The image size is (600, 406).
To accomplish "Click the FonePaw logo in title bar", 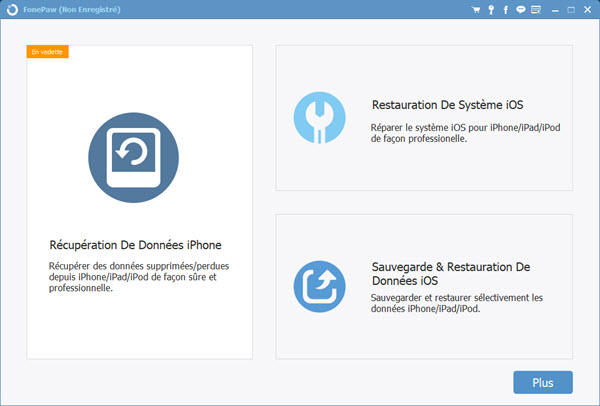I will click(x=10, y=10).
